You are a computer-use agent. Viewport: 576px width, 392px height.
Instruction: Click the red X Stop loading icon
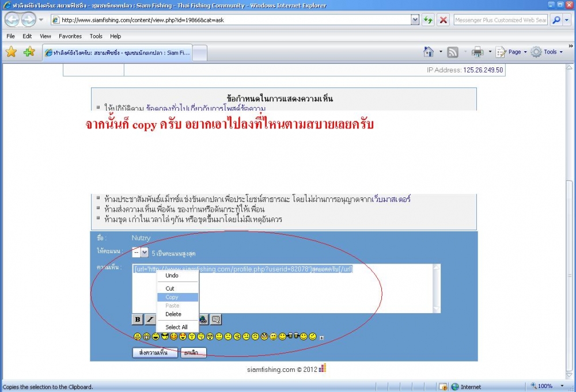tap(444, 20)
